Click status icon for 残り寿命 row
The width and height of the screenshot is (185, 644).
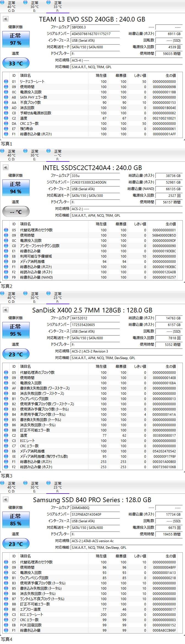coord(6,129)
